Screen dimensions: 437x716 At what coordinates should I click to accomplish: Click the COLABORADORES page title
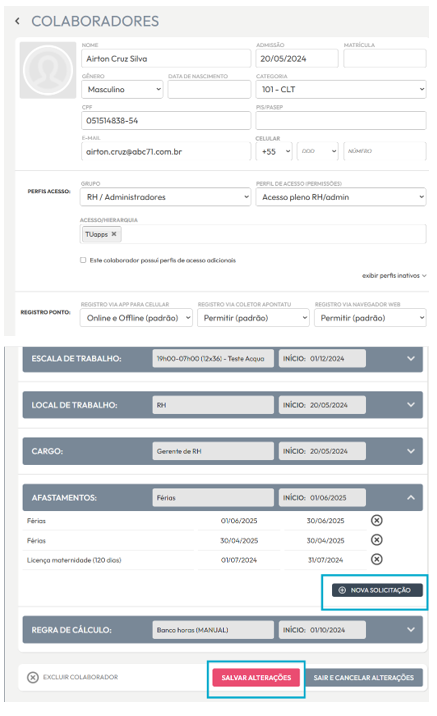point(95,21)
